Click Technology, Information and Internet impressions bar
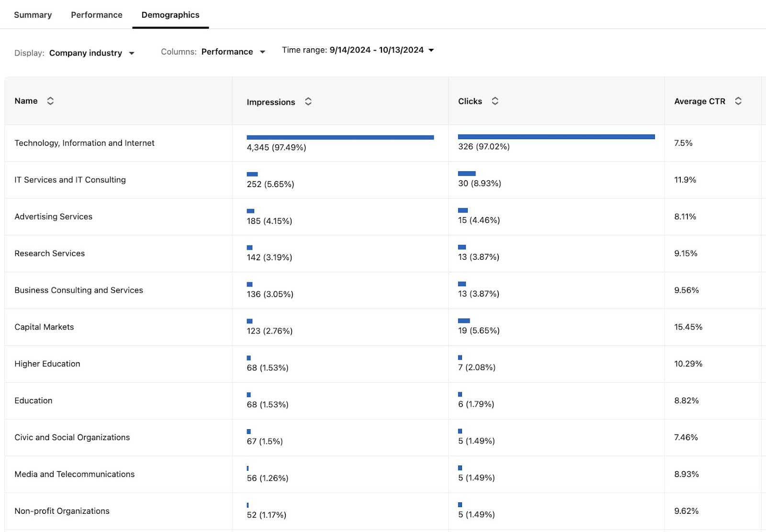Screen dimensions: 766x532 (340, 137)
